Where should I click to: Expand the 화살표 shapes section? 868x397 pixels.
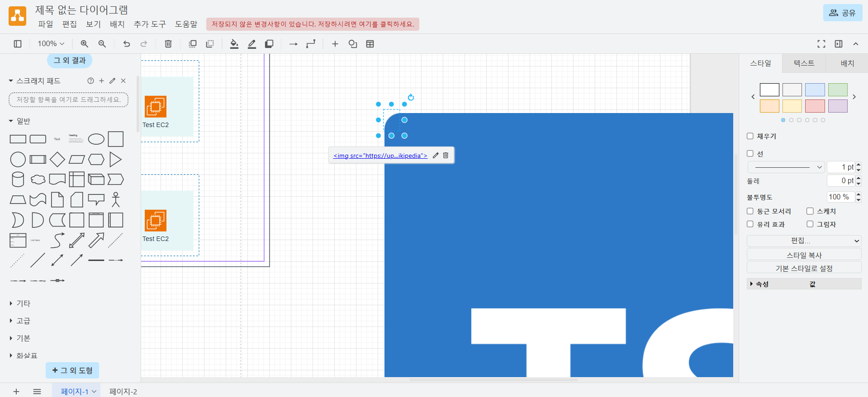[23, 356]
